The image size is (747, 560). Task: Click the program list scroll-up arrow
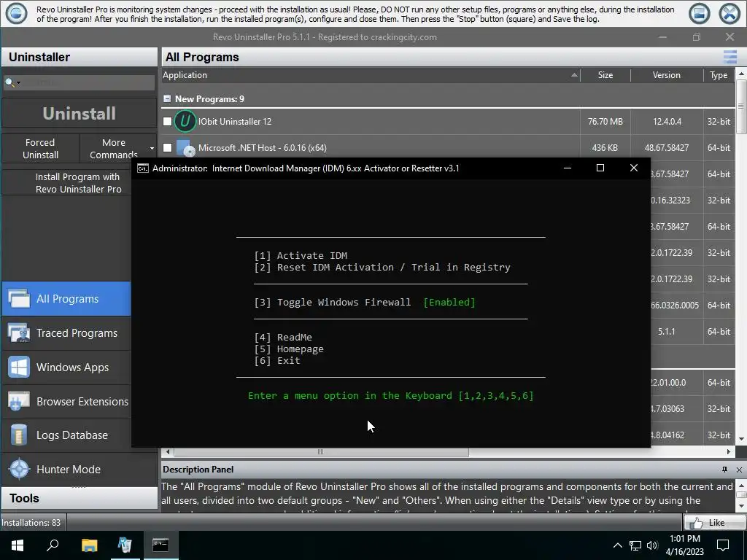(741, 74)
